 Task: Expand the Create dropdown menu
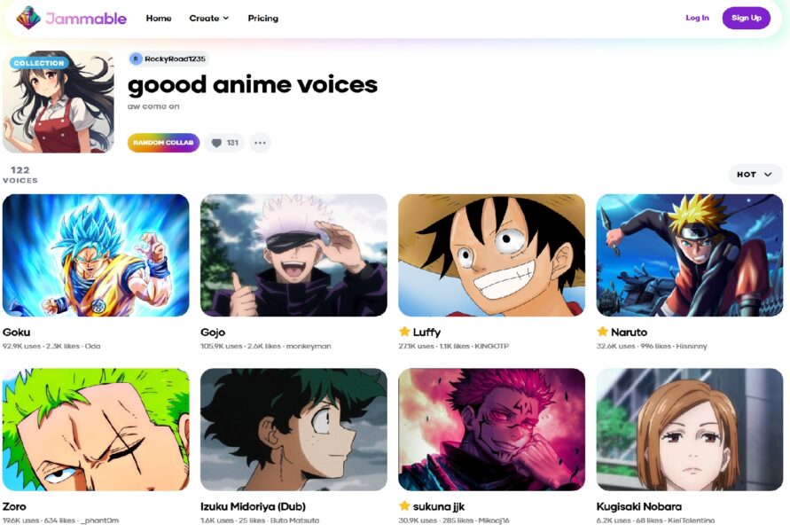coord(208,18)
